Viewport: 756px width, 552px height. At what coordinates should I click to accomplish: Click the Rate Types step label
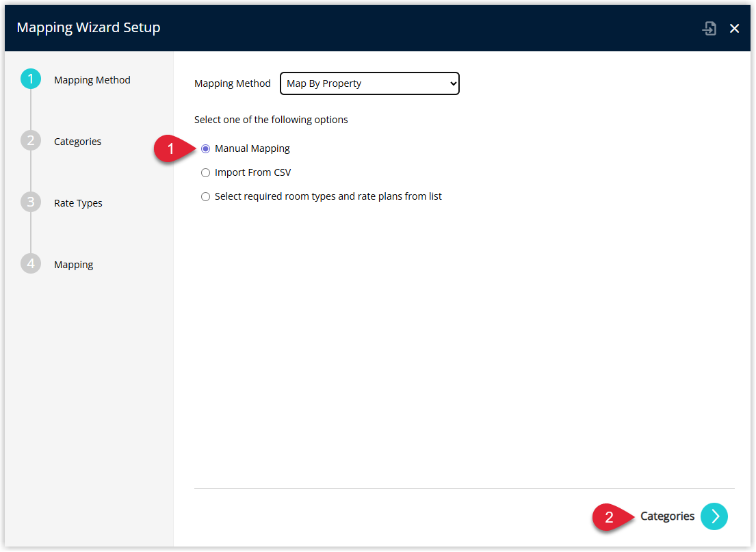pyautogui.click(x=78, y=203)
